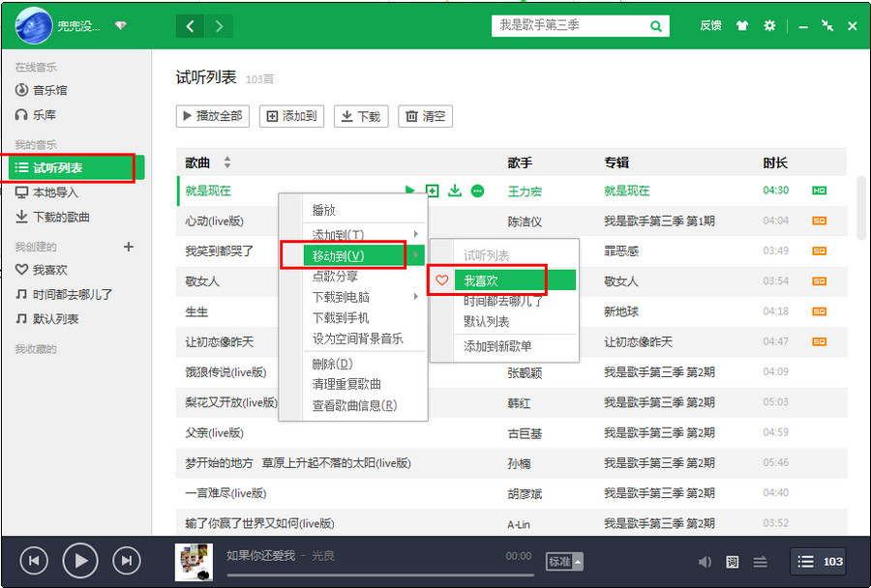Toggle the playback order mode icon
This screenshot has width=871, height=588.
click(761, 562)
